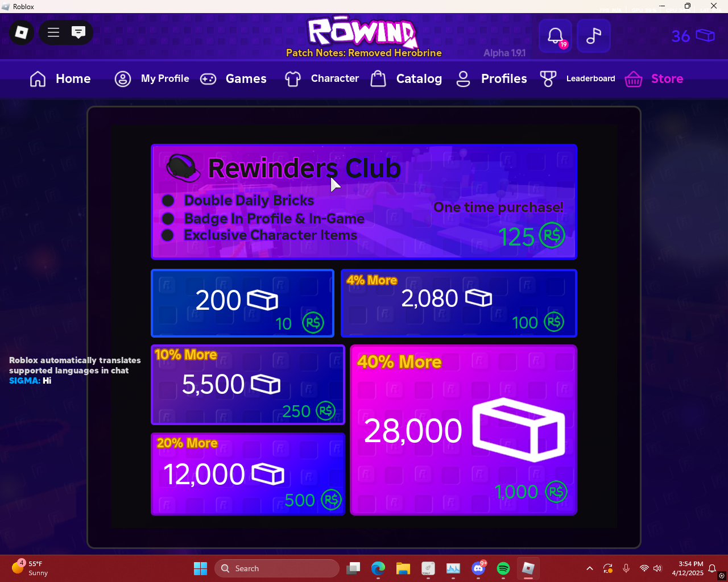Image resolution: width=728 pixels, height=582 pixels.
Task: Toggle the music note button
Action: click(594, 36)
